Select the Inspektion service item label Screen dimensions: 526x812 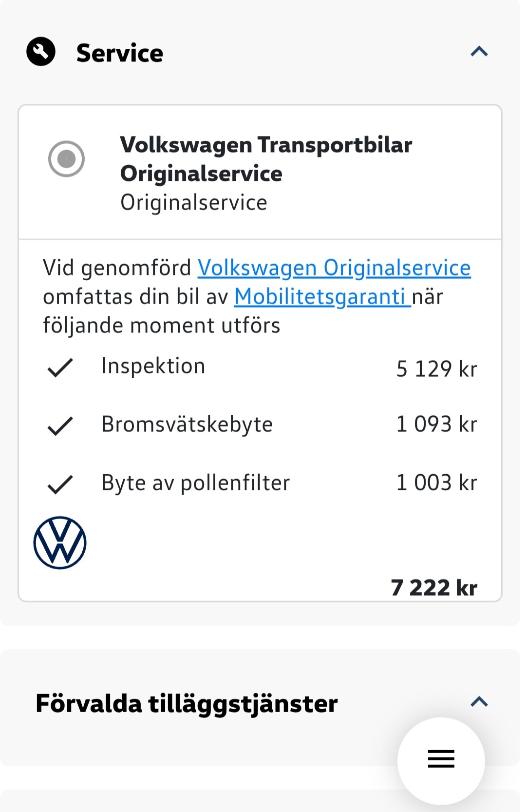click(153, 366)
